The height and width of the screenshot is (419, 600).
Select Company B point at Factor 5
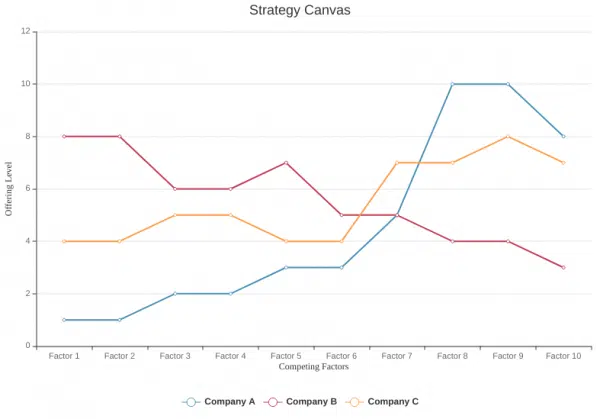click(x=286, y=162)
